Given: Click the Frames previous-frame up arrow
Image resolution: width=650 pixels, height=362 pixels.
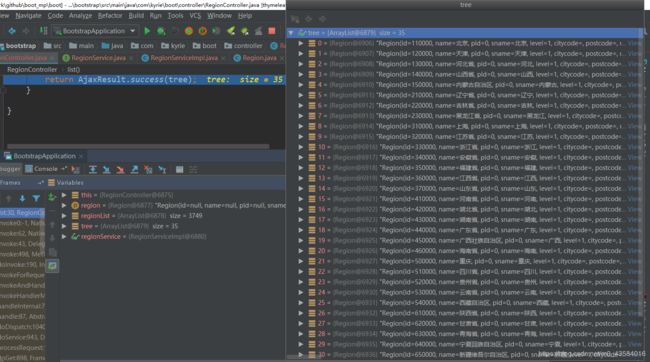Looking at the screenshot, I should pos(8,199).
